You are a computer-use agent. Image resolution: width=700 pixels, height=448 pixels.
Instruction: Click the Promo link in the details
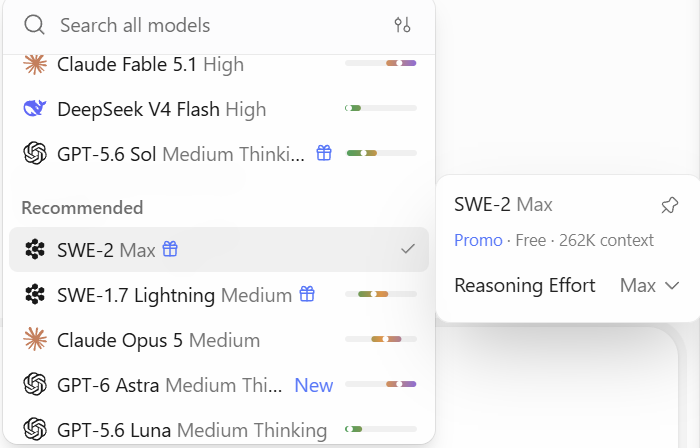[x=478, y=241]
